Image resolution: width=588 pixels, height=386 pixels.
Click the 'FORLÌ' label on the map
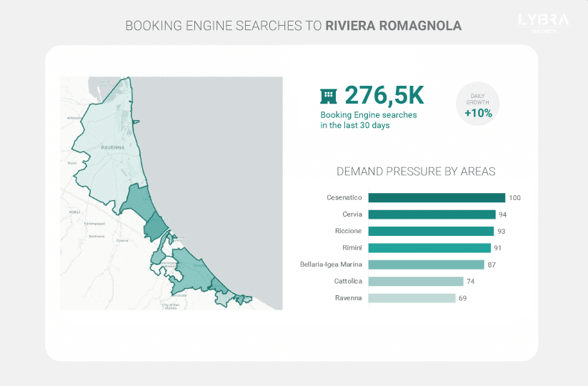pyautogui.click(x=74, y=212)
